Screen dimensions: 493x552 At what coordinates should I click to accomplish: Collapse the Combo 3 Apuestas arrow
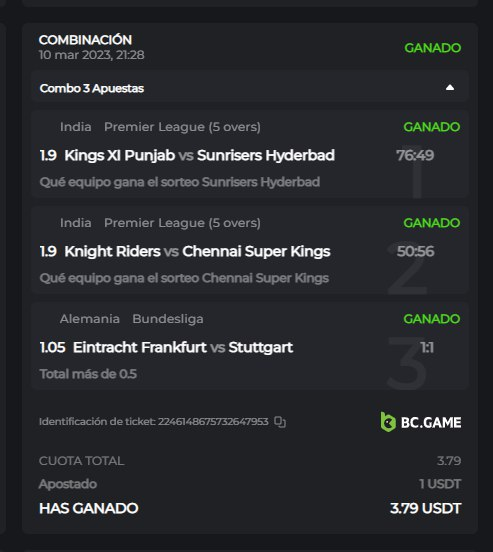(x=450, y=88)
